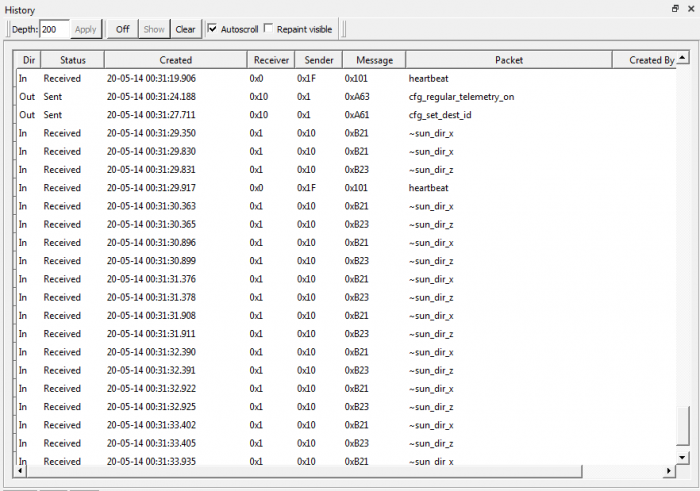Select the cfg_set_dest_id sent row

click(440, 115)
